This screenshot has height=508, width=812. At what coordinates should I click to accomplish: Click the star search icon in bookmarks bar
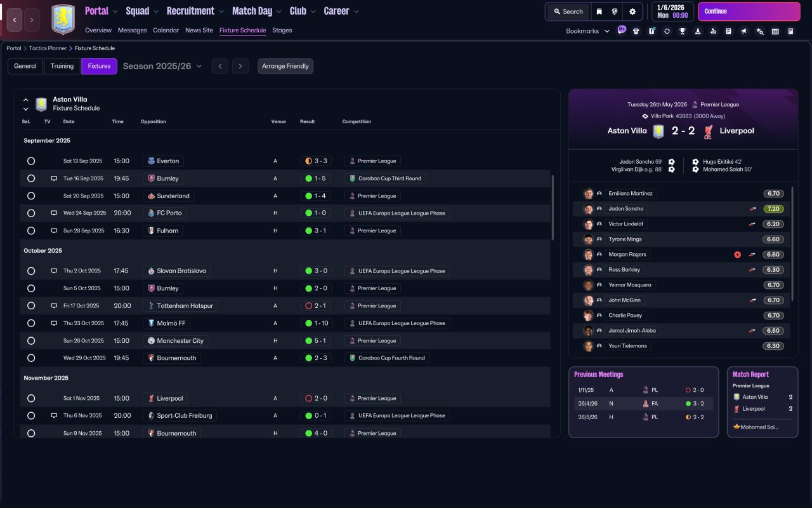[760, 31]
